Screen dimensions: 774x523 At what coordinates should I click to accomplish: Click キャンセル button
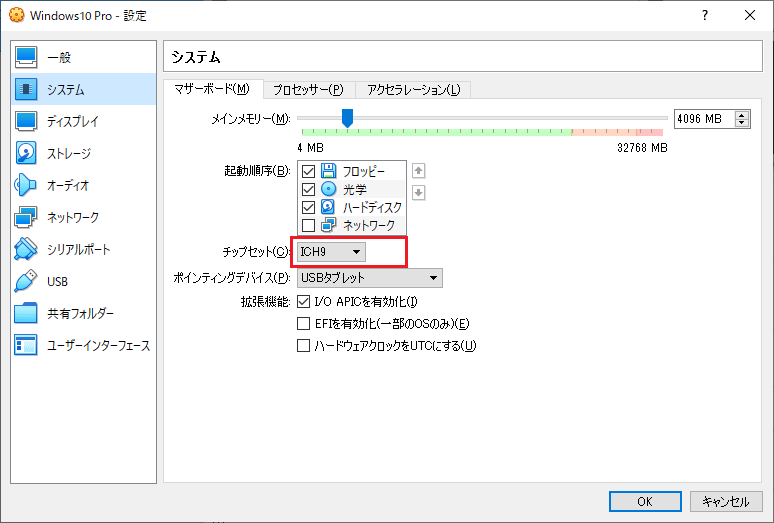(726, 501)
